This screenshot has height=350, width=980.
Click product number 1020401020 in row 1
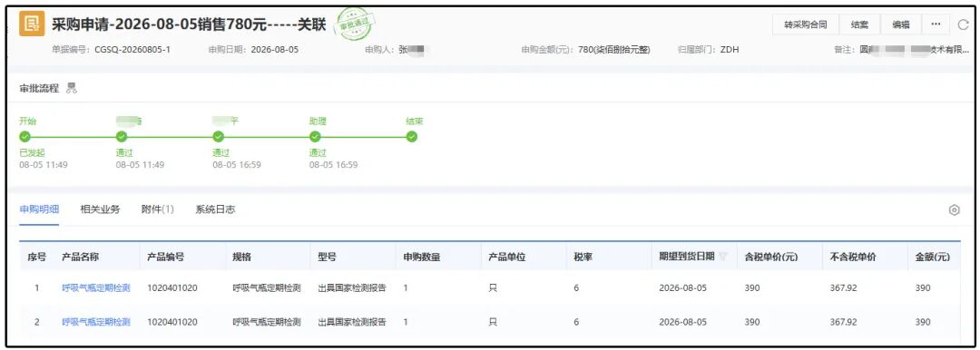pyautogui.click(x=172, y=288)
